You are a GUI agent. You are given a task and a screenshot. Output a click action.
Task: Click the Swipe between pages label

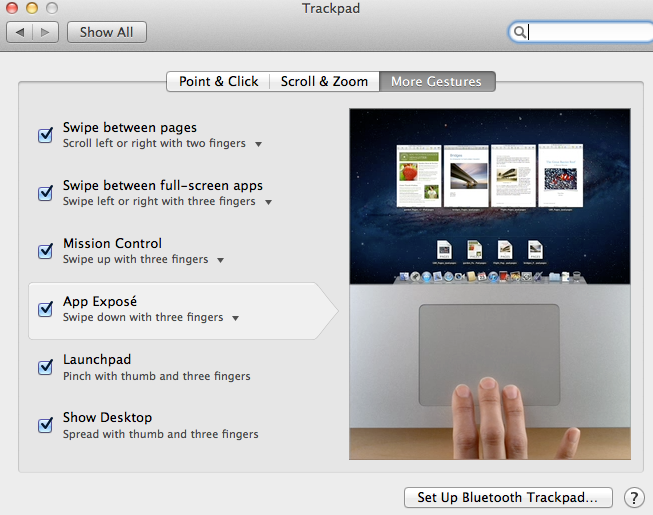point(130,127)
